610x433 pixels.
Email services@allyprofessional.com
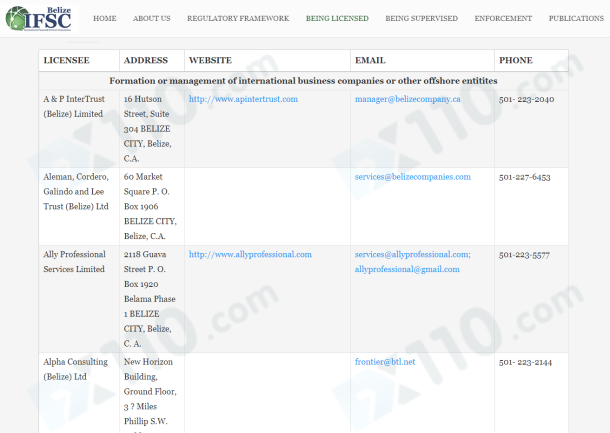point(412,254)
